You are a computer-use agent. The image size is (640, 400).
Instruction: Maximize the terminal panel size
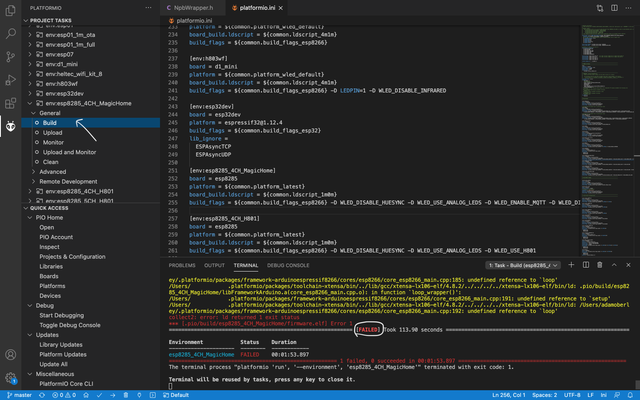(x=614, y=265)
